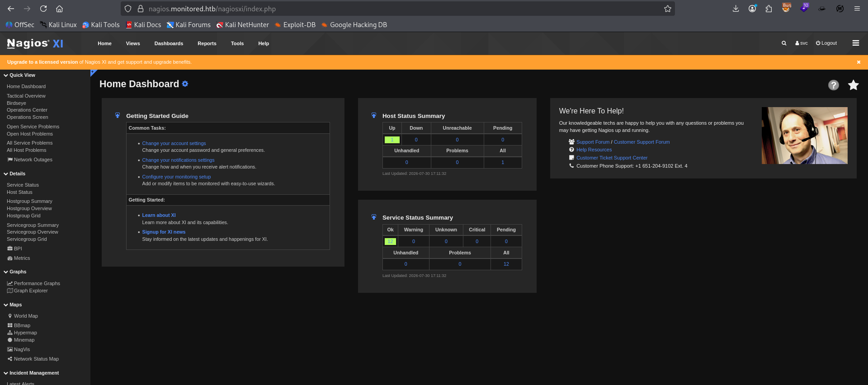Open NagVis in the sidebar

pos(19,349)
